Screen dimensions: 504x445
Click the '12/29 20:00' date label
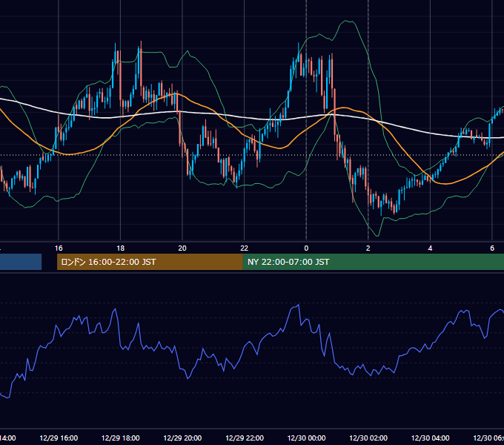182,438
